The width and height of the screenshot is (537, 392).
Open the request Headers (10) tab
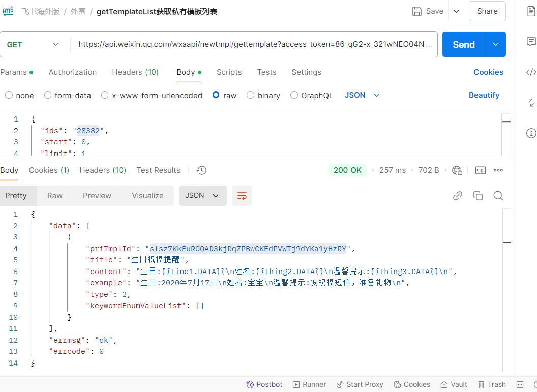coord(135,72)
